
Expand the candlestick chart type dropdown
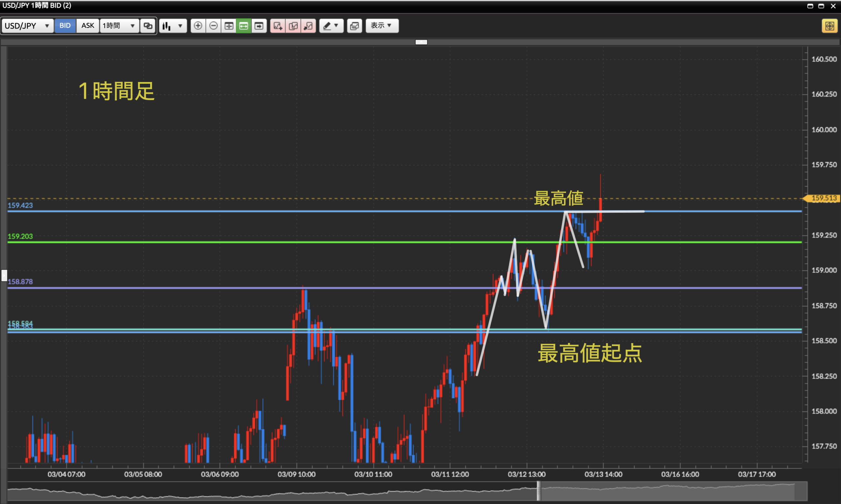coord(173,26)
